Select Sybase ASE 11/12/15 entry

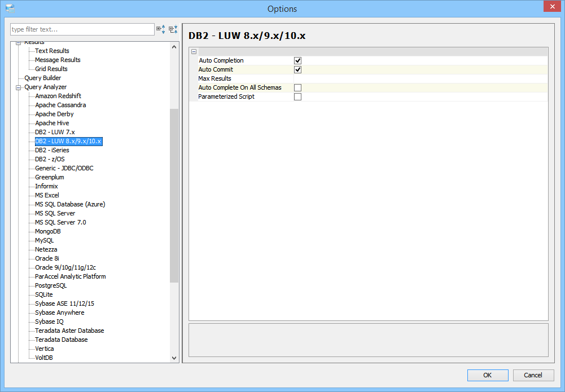point(64,303)
